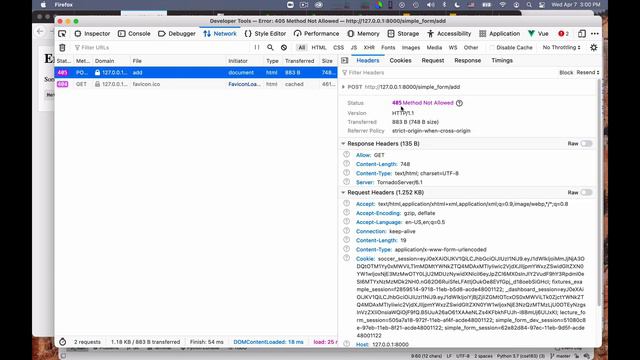640x360 pixels.
Task: Pause network recording
Action: point(257,48)
